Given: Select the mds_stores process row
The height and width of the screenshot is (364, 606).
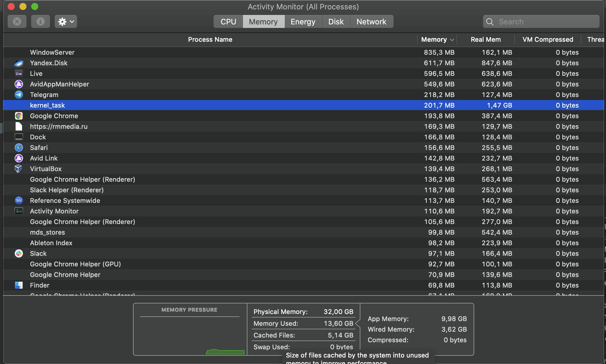Looking at the screenshot, I should pos(303,232).
